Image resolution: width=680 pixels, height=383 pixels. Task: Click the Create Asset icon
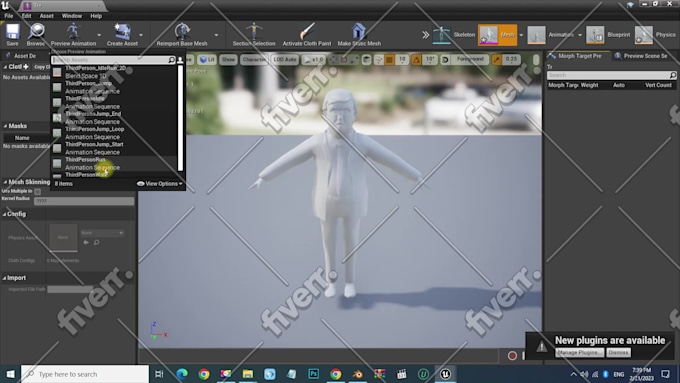pos(122,35)
